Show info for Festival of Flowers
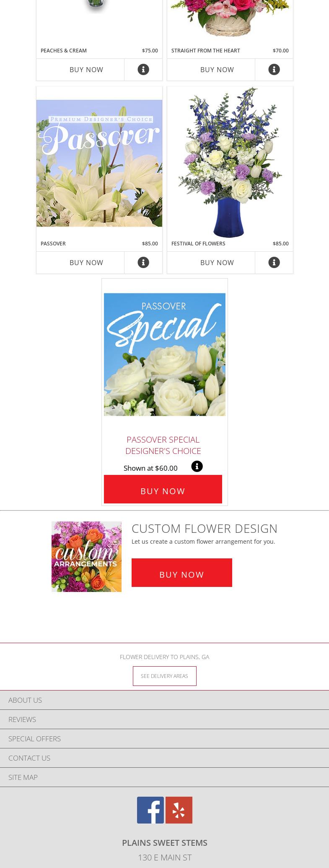 (274, 263)
